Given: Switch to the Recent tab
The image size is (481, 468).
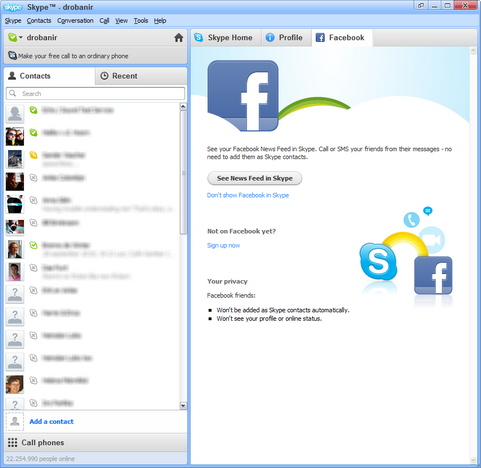Looking at the screenshot, I should coord(141,76).
